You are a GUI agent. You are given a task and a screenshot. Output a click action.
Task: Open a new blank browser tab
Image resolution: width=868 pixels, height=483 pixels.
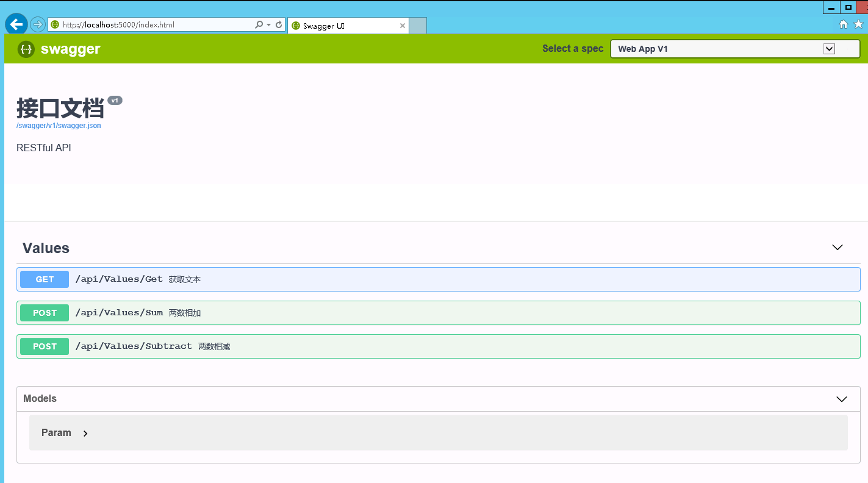click(417, 26)
